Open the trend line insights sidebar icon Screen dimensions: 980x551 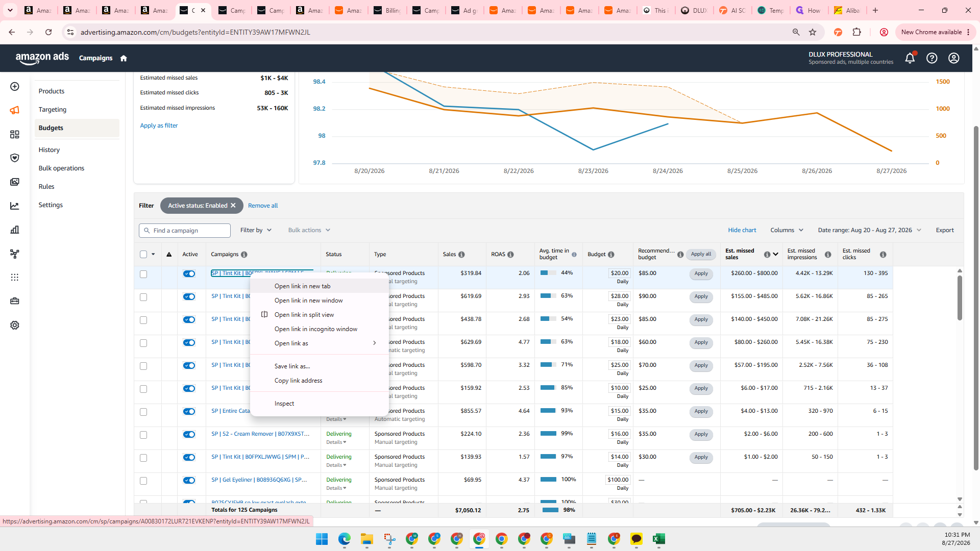[x=15, y=206]
